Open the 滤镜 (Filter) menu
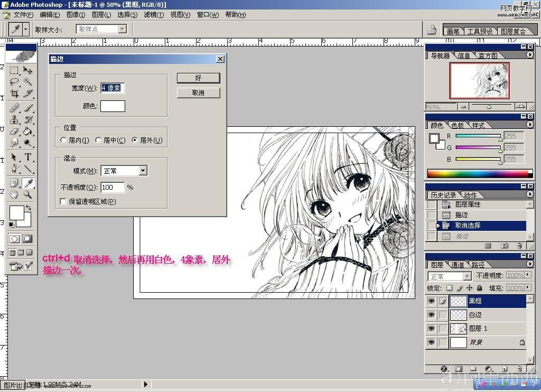The width and height of the screenshot is (541, 392). (x=154, y=15)
